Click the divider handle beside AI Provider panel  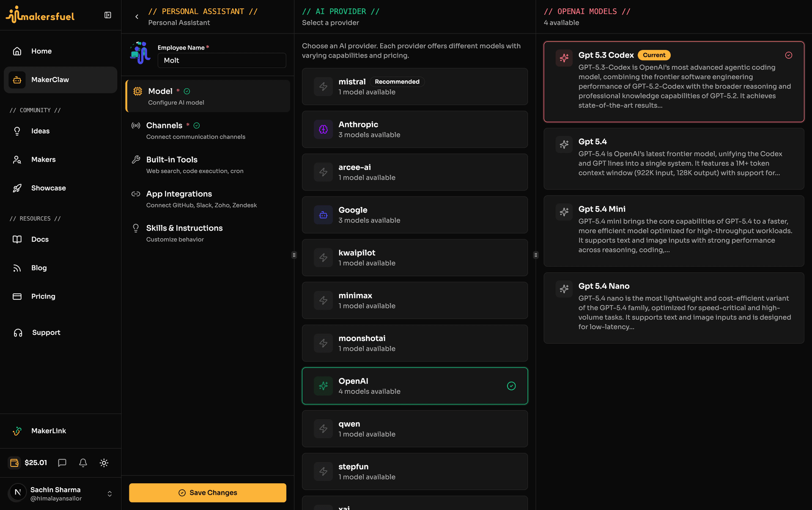pyautogui.click(x=294, y=255)
